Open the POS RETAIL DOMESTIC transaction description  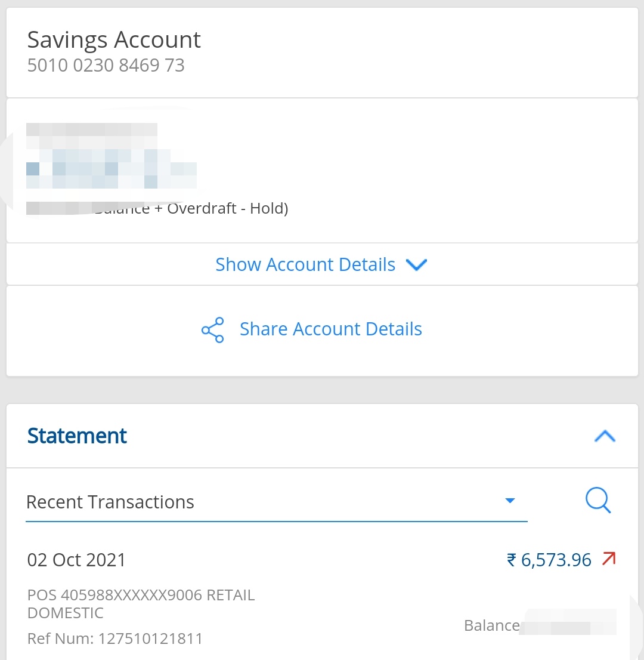click(x=141, y=603)
